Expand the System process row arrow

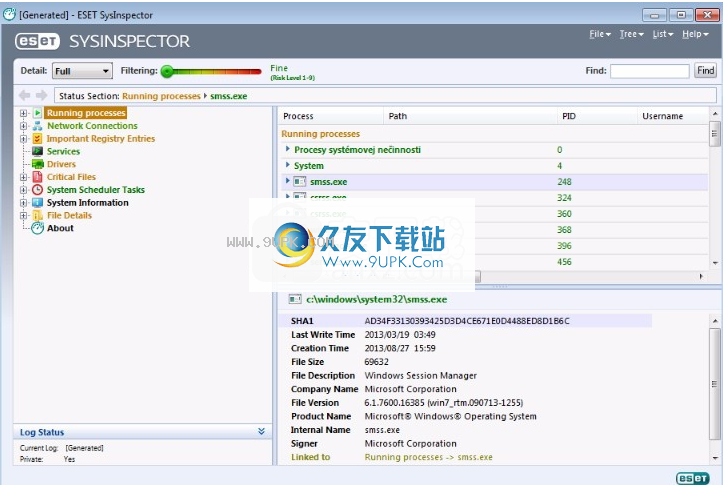(x=288, y=165)
